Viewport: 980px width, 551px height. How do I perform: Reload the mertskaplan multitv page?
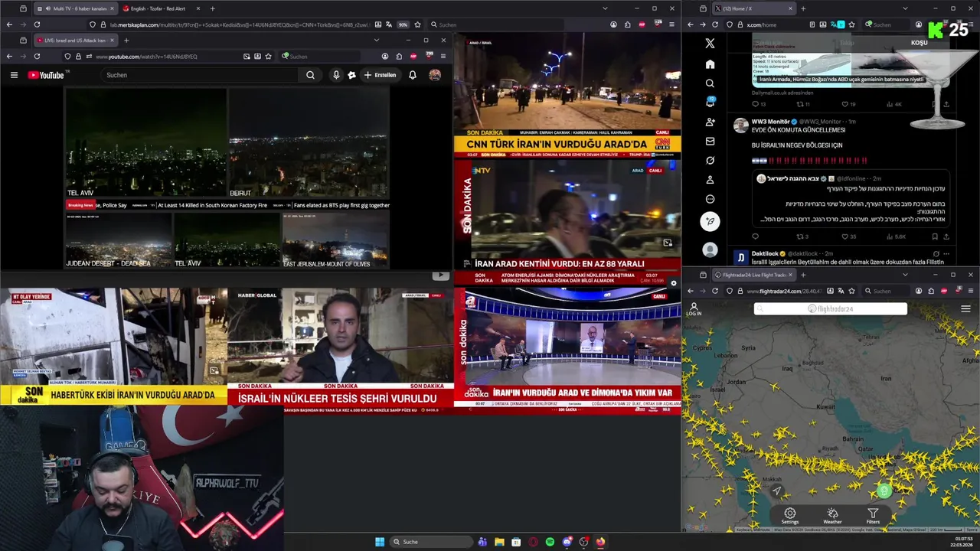[37, 24]
